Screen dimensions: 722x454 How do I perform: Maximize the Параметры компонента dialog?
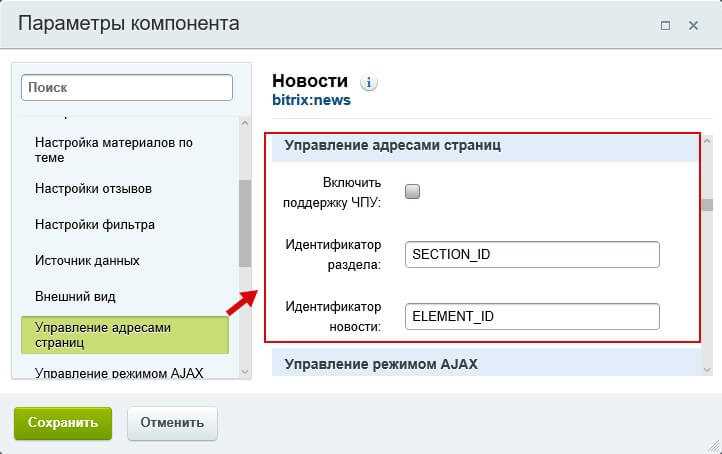[x=665, y=25]
